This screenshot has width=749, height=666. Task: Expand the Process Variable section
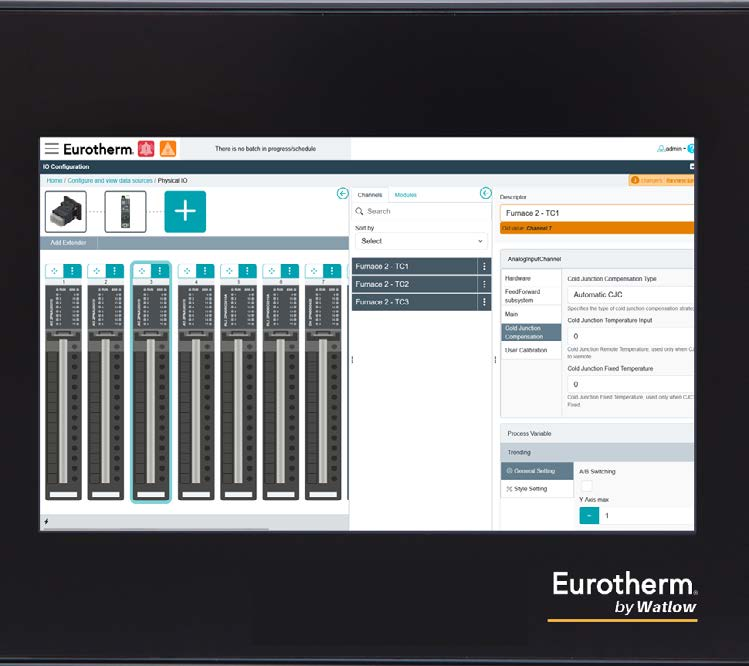pyautogui.click(x=597, y=433)
